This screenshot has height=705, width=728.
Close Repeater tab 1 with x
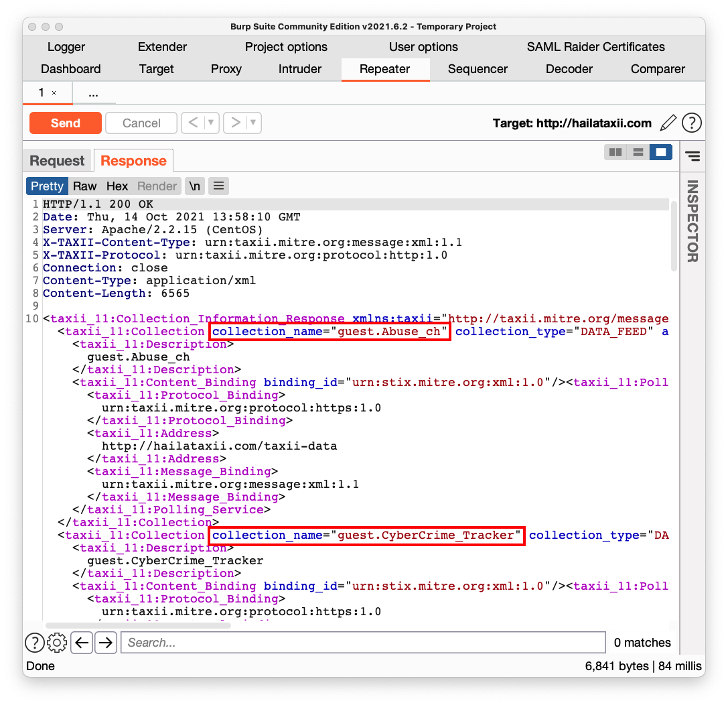point(54,93)
